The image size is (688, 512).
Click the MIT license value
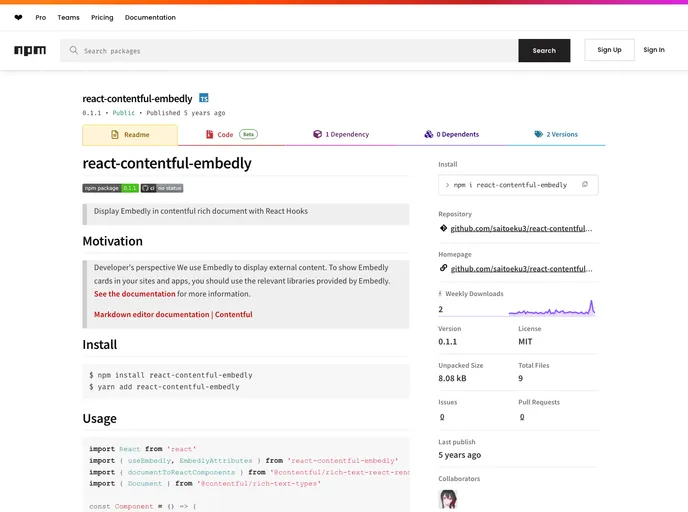(x=525, y=341)
